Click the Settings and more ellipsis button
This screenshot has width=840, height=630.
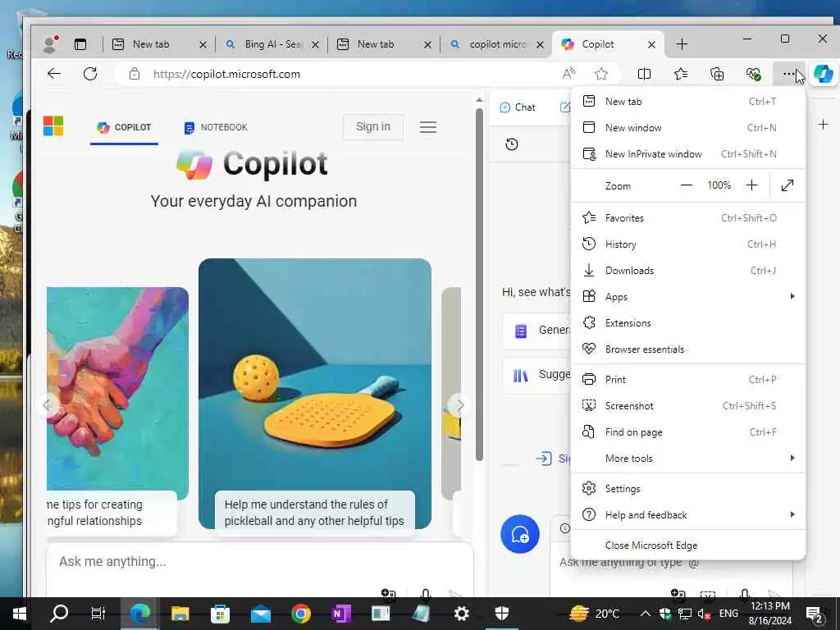tap(788, 74)
